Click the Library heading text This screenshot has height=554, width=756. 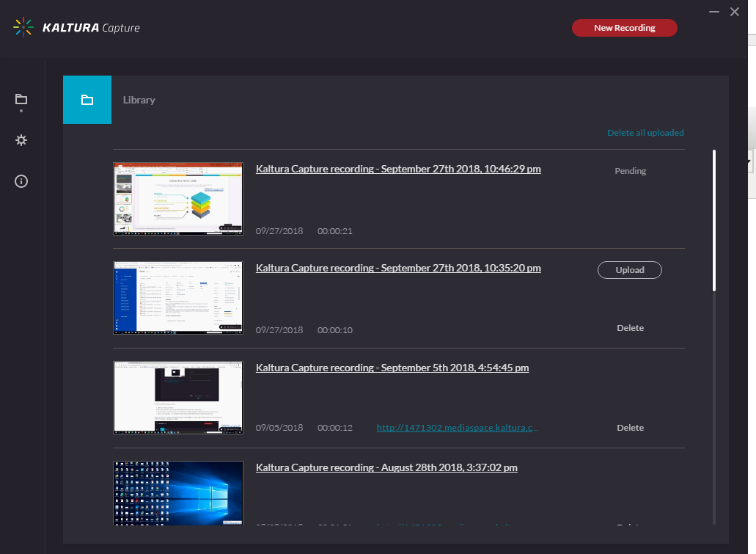click(x=139, y=100)
